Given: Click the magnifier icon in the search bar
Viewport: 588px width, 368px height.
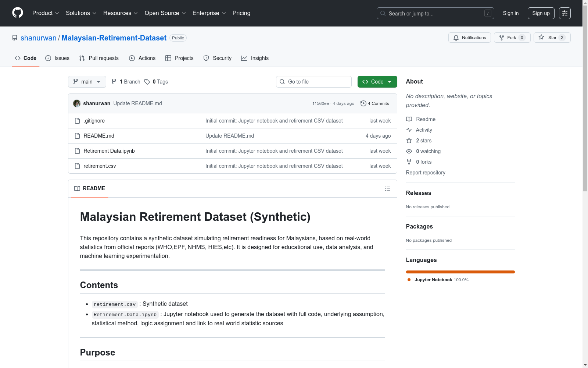Looking at the screenshot, I should 383,13.
